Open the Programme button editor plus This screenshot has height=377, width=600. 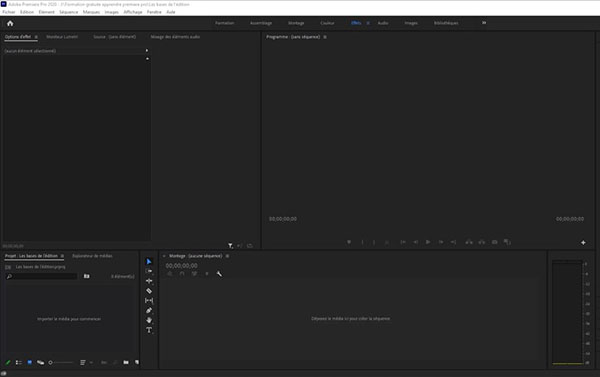pyautogui.click(x=583, y=243)
